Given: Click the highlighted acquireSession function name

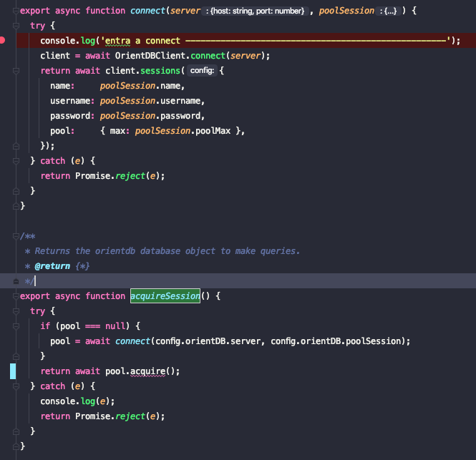Looking at the screenshot, I should [x=165, y=296].
